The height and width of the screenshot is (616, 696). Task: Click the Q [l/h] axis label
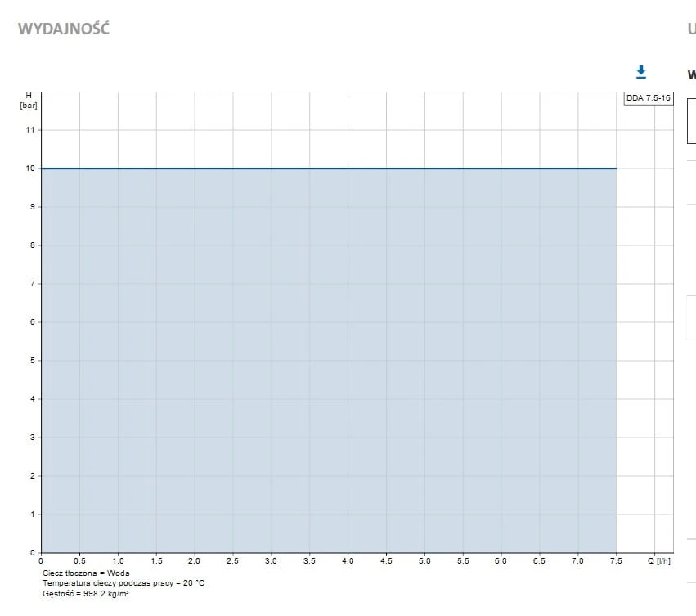[x=659, y=561]
